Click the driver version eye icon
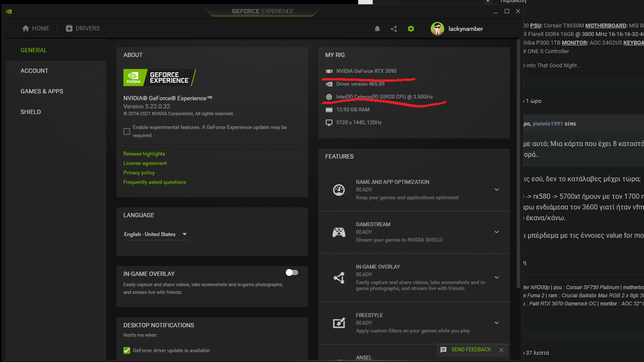This screenshot has width=644, height=362. pos(329,84)
